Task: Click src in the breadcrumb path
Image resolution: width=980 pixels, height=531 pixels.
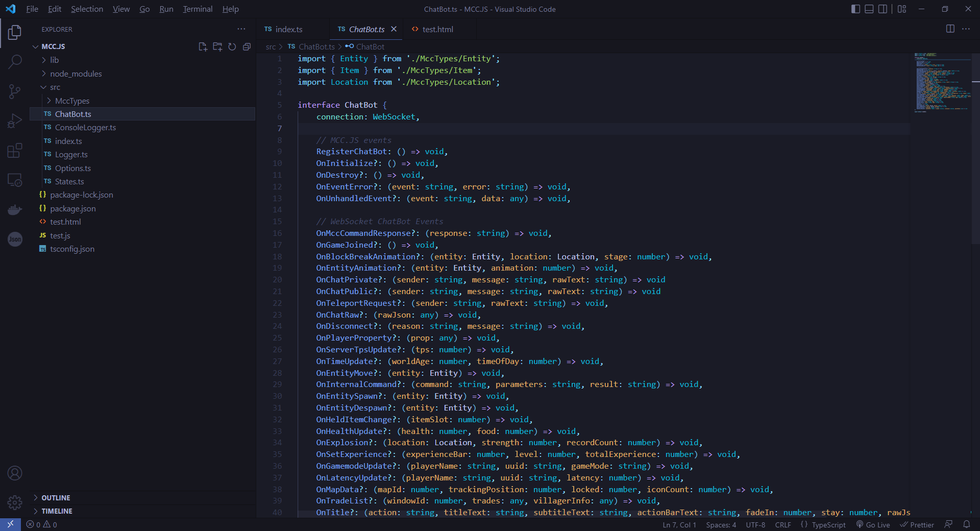Action: tap(271, 46)
